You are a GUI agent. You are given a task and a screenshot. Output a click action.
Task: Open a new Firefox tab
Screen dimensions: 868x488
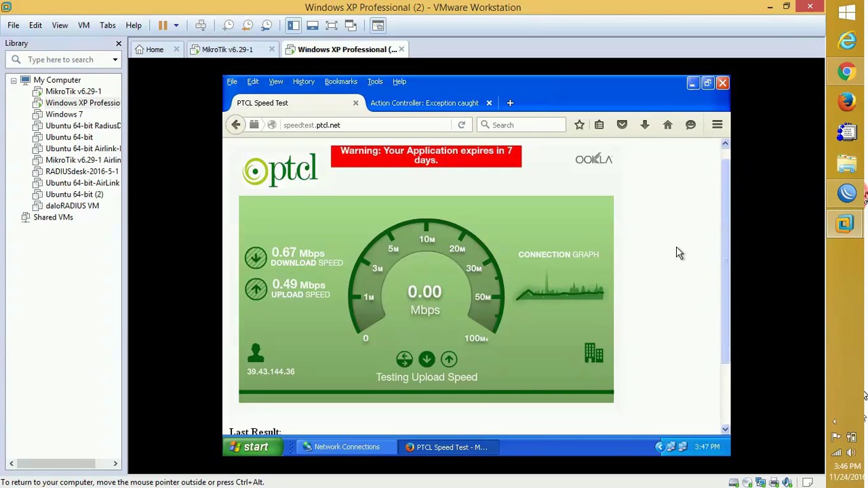point(510,103)
